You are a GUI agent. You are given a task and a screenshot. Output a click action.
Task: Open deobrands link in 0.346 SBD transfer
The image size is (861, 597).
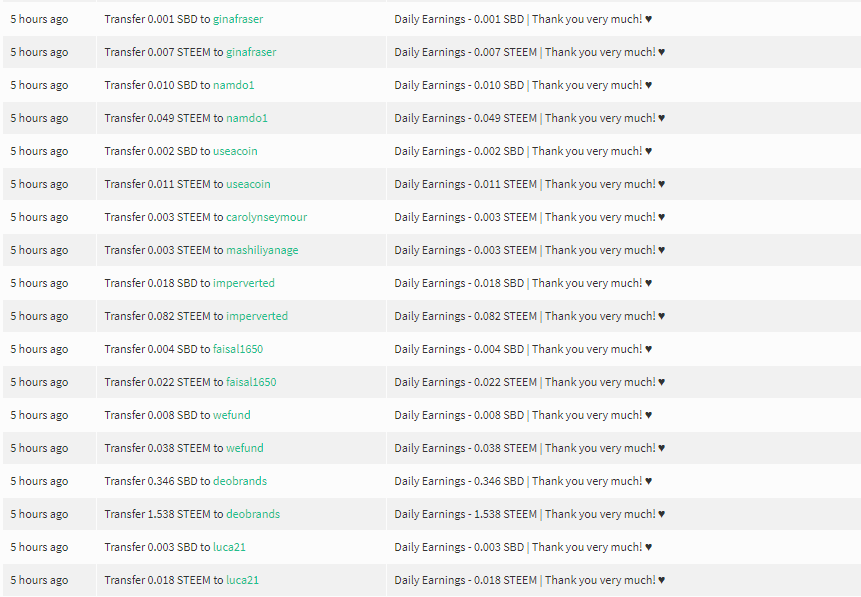click(240, 481)
